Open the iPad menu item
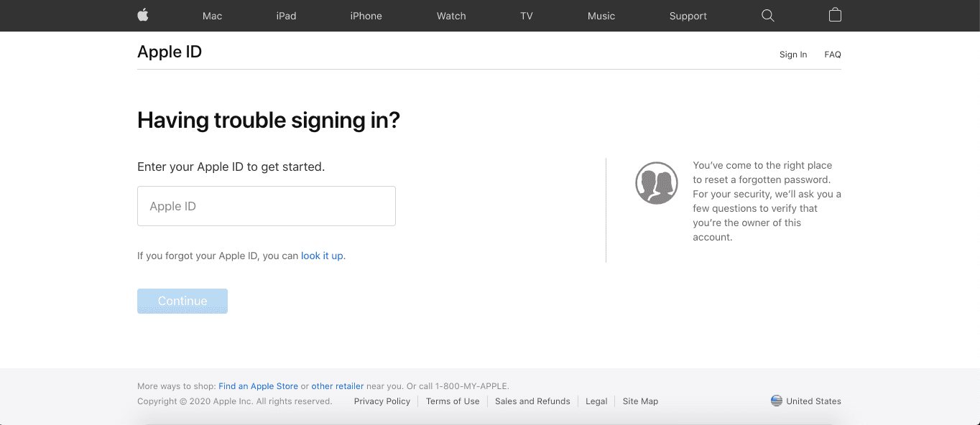This screenshot has width=980, height=425. (286, 16)
